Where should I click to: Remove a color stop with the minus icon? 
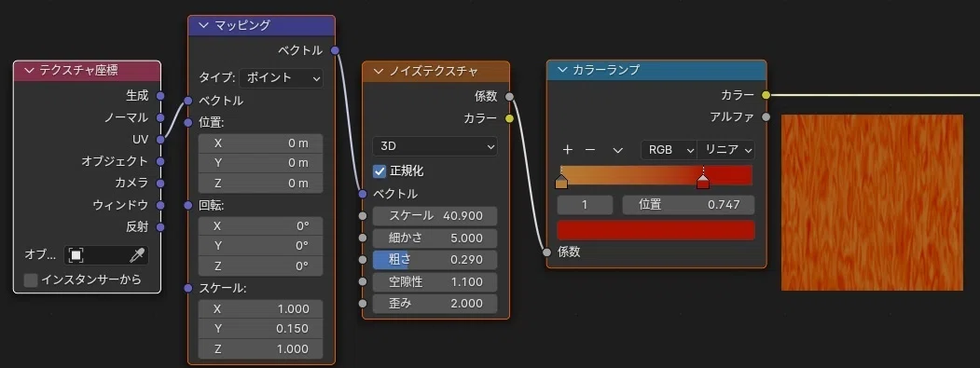(x=589, y=150)
